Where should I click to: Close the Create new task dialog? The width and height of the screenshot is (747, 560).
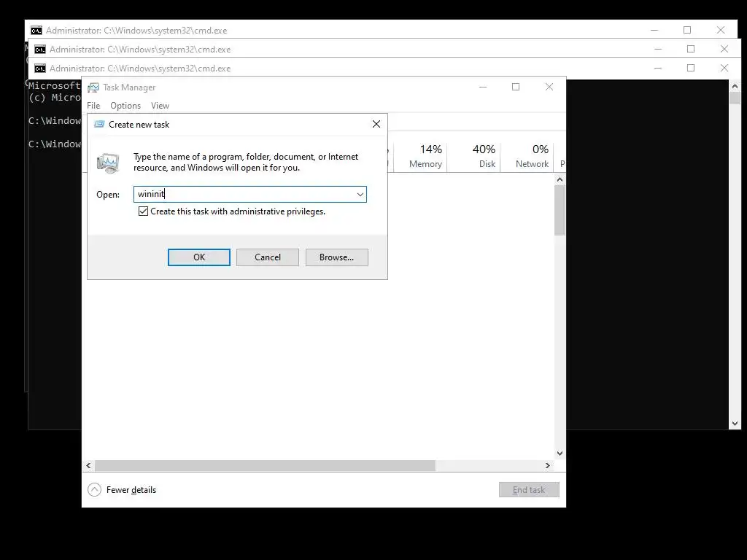coord(376,124)
